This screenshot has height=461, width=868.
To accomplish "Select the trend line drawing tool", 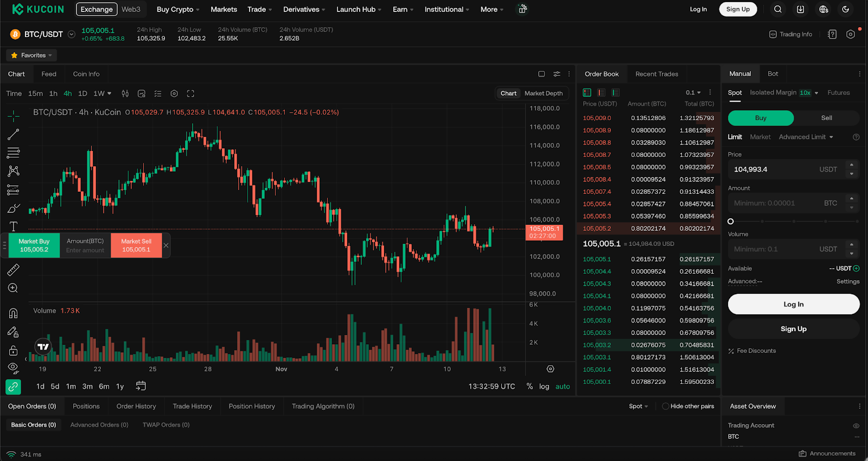I will click(14, 134).
